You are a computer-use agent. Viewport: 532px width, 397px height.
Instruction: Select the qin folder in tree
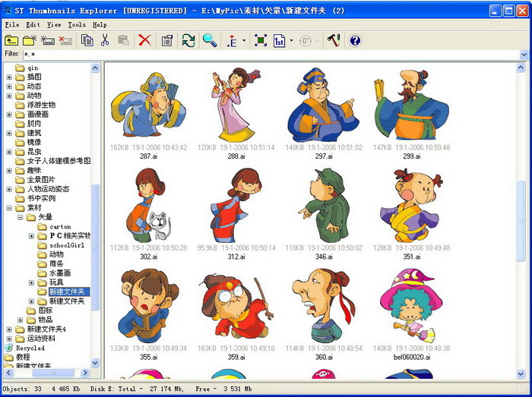[x=33, y=68]
